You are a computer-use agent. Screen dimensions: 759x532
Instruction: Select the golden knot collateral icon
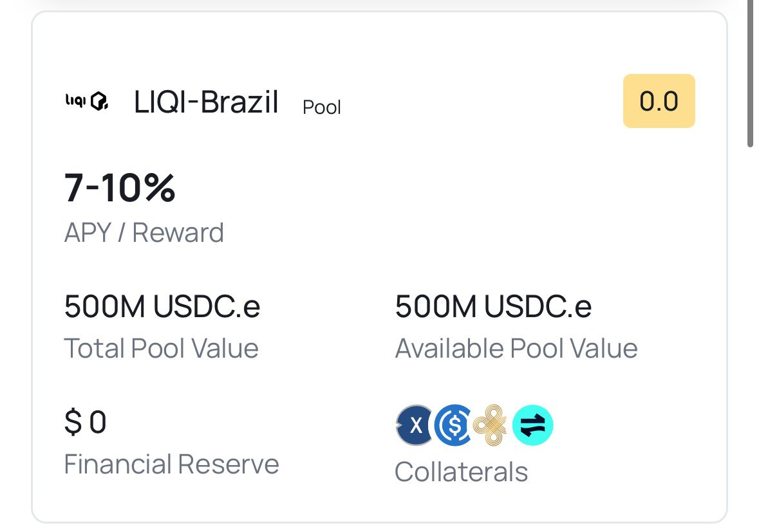[491, 425]
